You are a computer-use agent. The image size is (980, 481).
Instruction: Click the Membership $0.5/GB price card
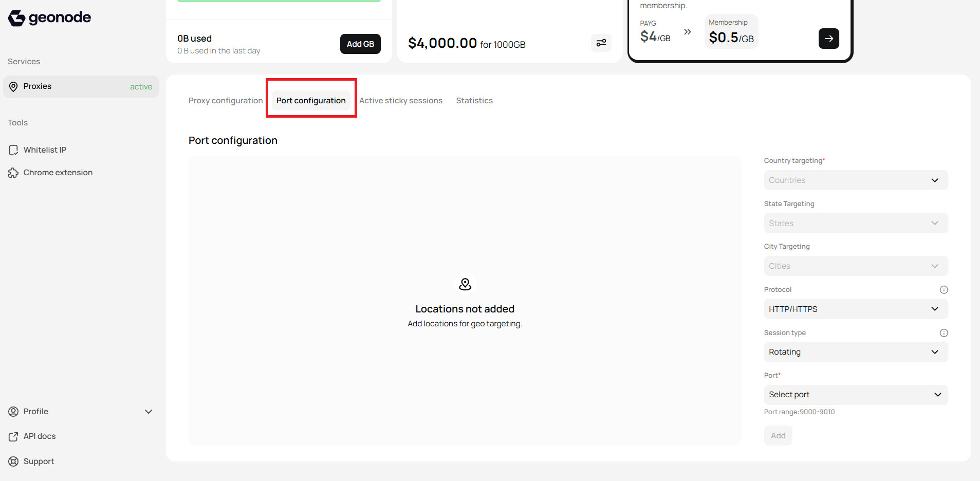pyautogui.click(x=731, y=32)
